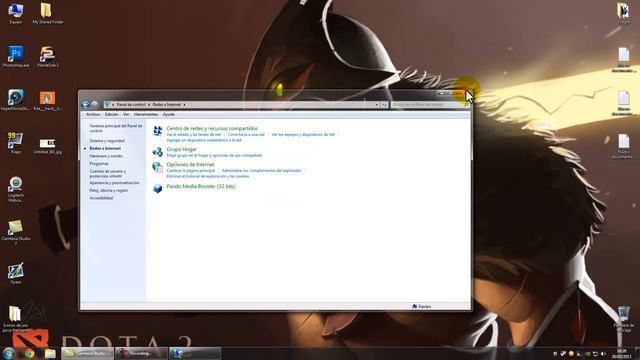
Task: Open the Opciones de Internet heading link
Action: click(x=190, y=164)
